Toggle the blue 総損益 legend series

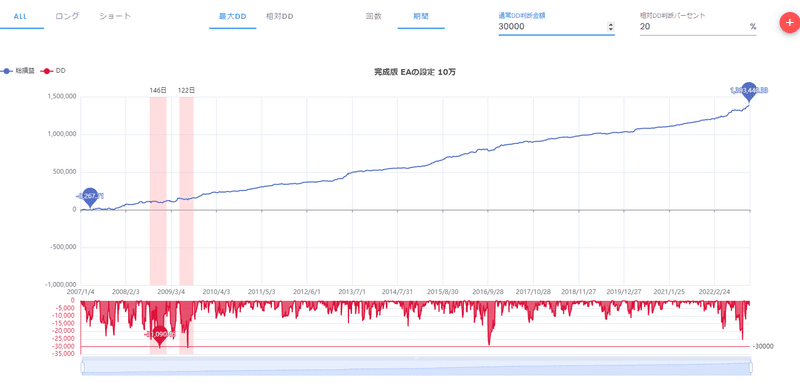click(x=17, y=71)
